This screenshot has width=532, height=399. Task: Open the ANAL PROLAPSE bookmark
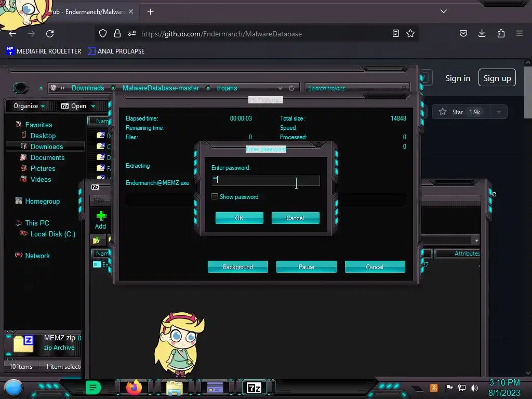[x=116, y=51]
